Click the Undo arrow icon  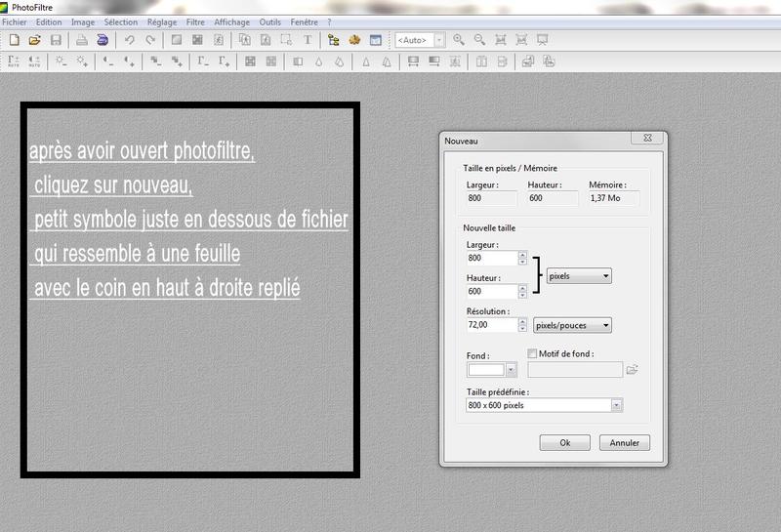tap(129, 40)
